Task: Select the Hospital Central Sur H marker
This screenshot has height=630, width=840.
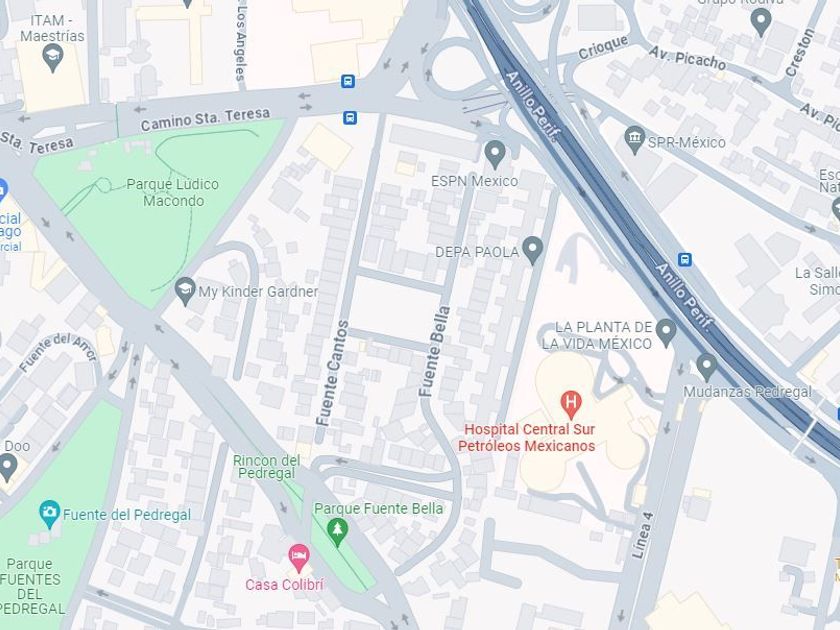Action: [571, 405]
